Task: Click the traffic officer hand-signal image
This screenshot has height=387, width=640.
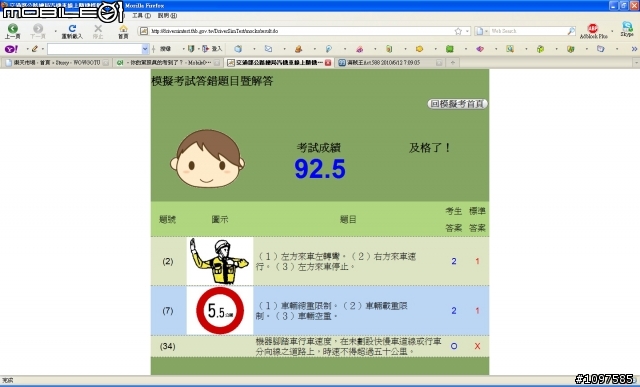Action: point(220,261)
